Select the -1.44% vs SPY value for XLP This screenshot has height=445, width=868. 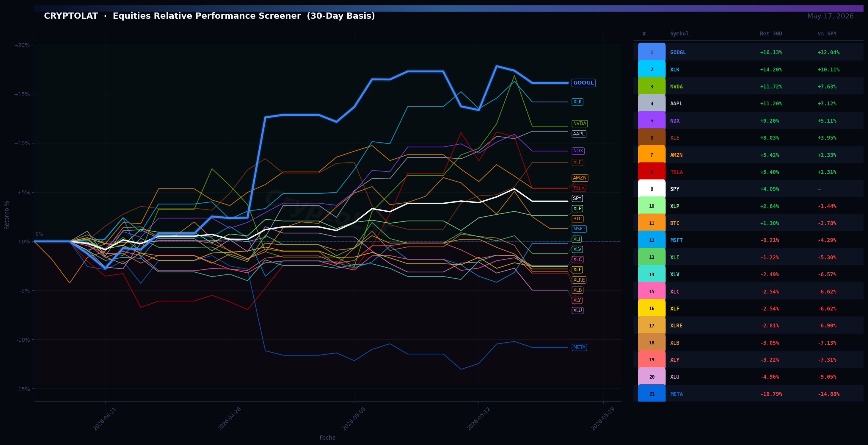pos(827,206)
